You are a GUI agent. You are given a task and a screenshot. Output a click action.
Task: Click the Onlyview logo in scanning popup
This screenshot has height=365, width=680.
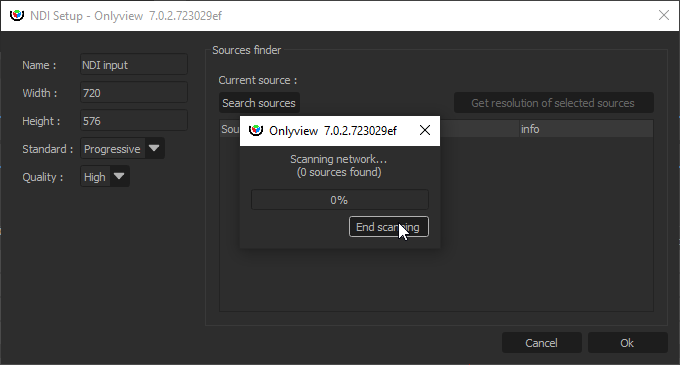[256, 130]
